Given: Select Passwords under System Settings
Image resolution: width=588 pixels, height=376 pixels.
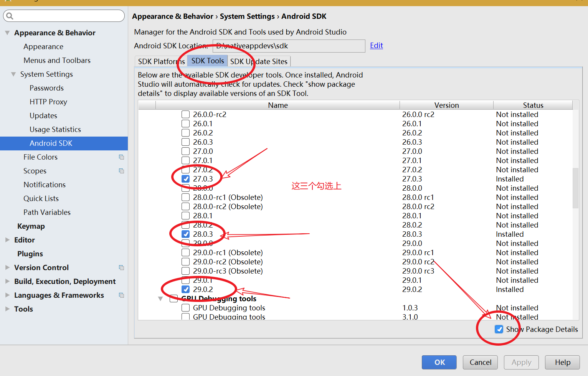Looking at the screenshot, I should 46,88.
